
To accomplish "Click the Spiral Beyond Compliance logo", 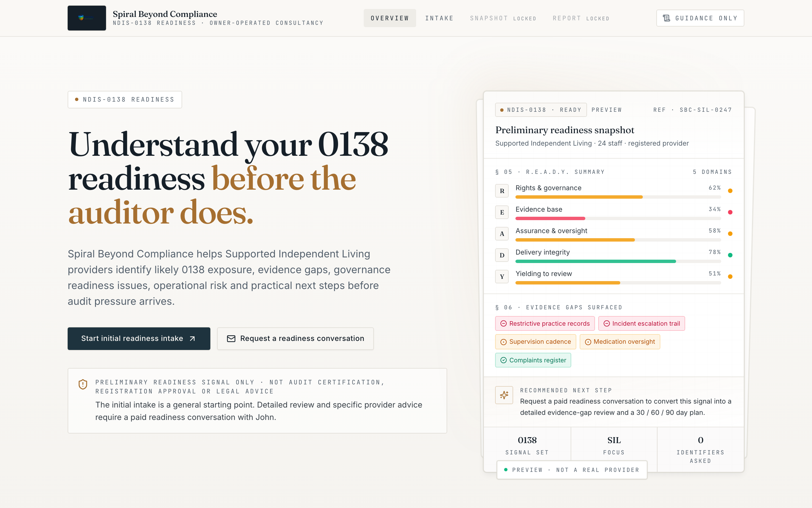I will point(87,18).
